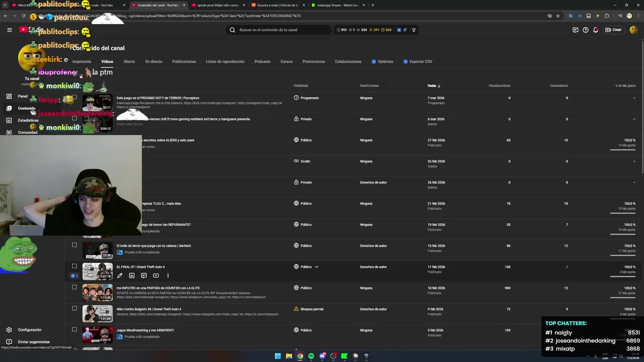Open the Colaboraciones tab

(348, 61)
